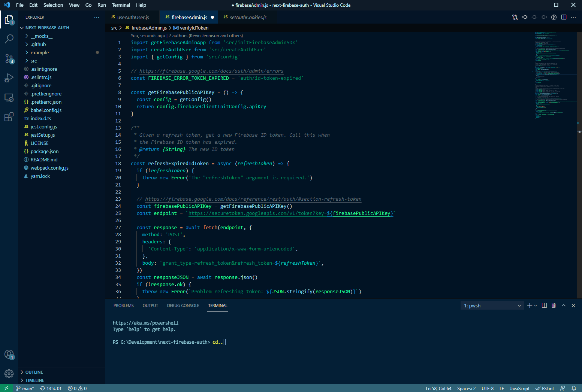The image size is (582, 392).
Task: Open editor More Actions ellipsis
Action: click(573, 17)
